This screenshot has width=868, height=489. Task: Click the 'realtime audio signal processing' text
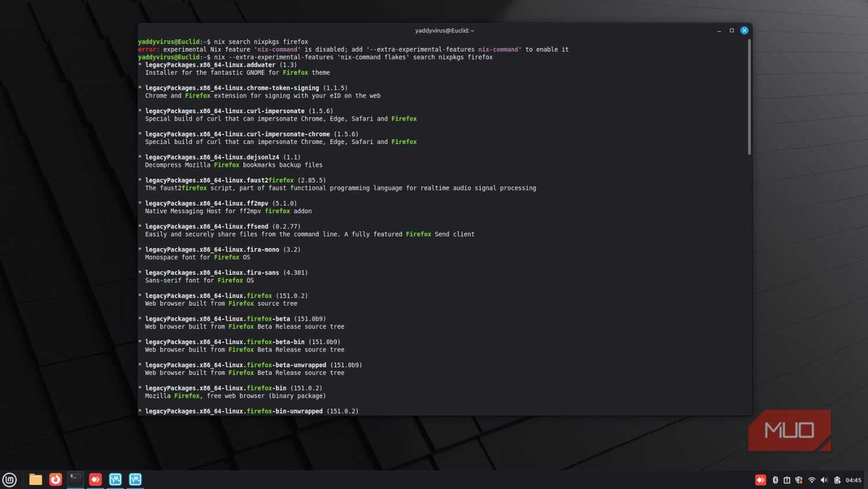(x=478, y=188)
